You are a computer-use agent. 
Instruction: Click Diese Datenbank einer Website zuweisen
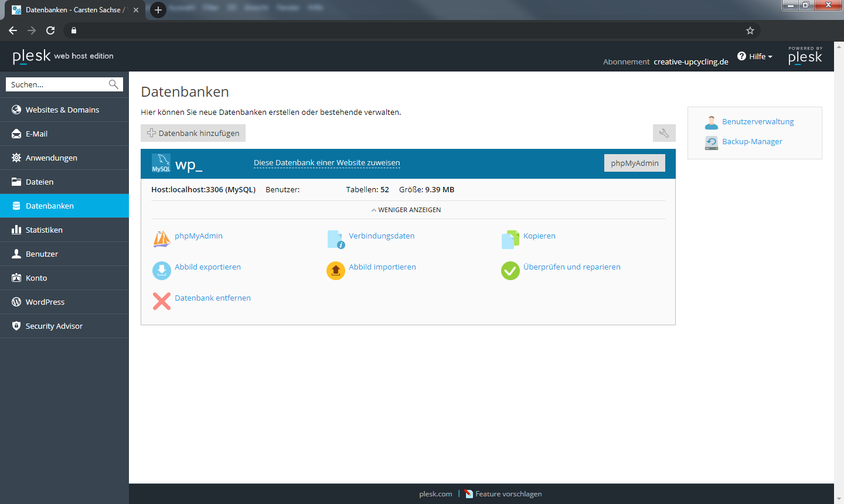click(327, 163)
